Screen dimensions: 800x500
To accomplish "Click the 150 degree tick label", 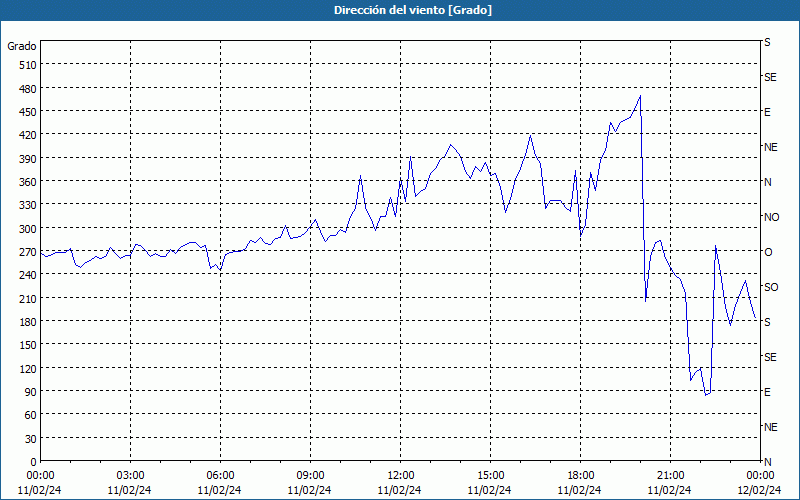I will [28, 345].
